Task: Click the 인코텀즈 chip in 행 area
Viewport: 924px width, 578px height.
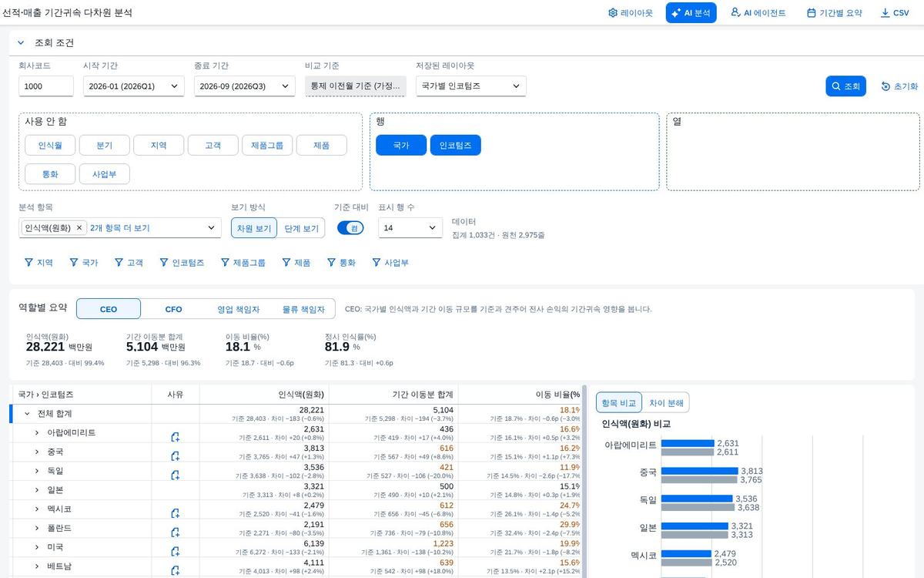Action: pos(455,145)
